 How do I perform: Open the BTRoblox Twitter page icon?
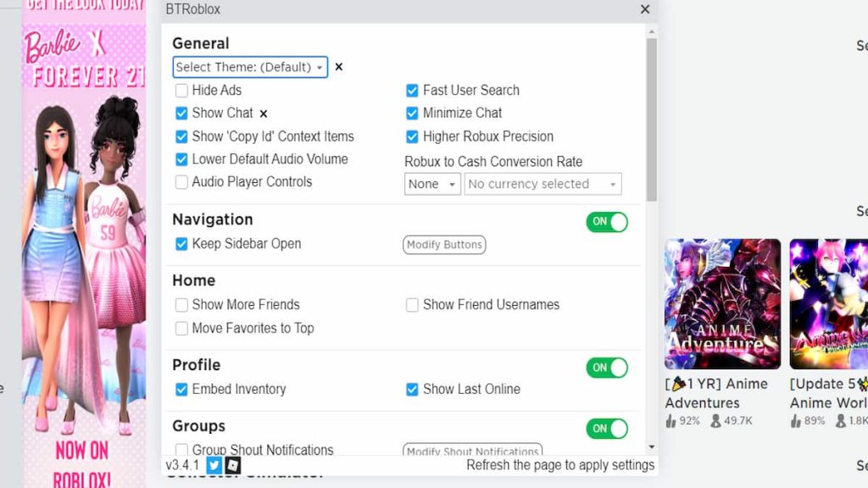coord(213,465)
